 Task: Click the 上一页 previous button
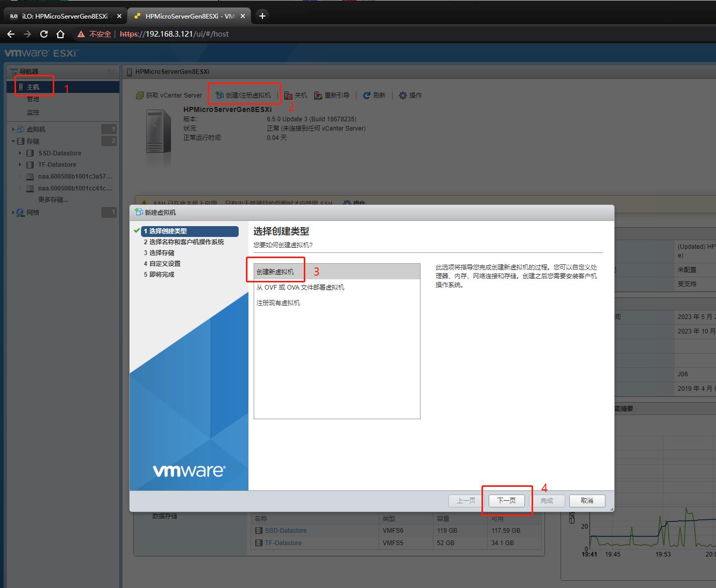[x=466, y=501]
